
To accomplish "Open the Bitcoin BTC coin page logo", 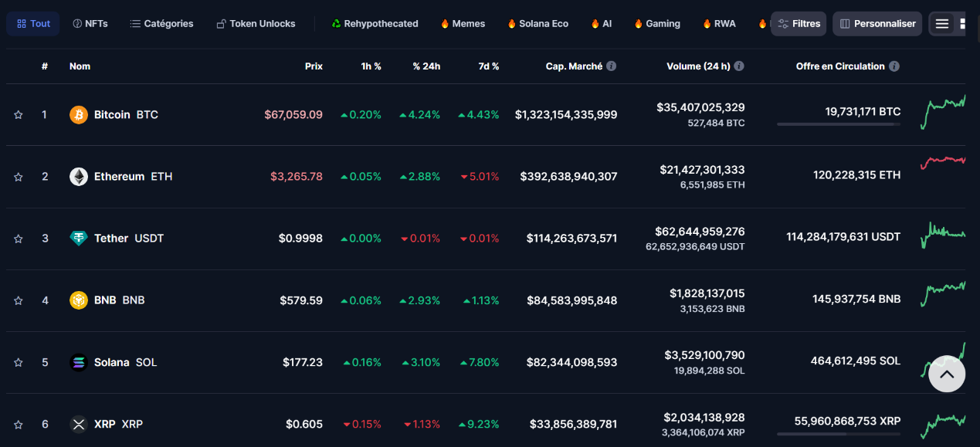I will coord(78,114).
